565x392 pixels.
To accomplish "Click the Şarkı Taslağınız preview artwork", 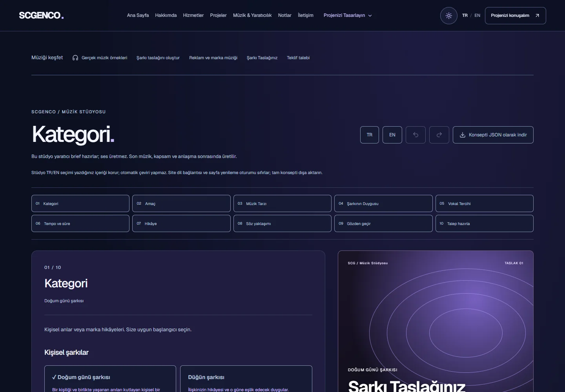I will 436,321.
